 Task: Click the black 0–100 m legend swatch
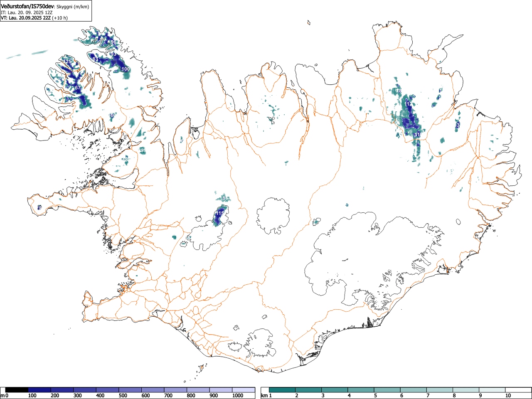click(17, 390)
